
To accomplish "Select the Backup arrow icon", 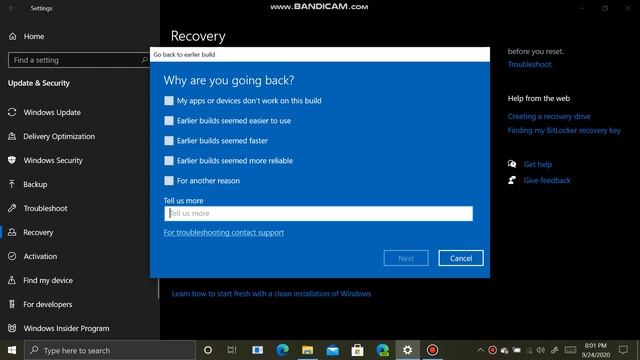I will pyautogui.click(x=12, y=184).
